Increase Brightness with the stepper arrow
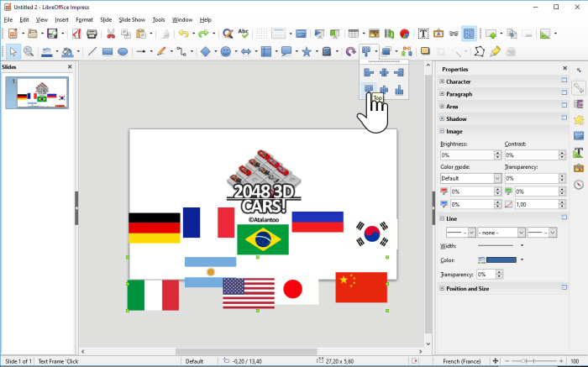Image resolution: width=588 pixels, height=367 pixels. pos(497,153)
